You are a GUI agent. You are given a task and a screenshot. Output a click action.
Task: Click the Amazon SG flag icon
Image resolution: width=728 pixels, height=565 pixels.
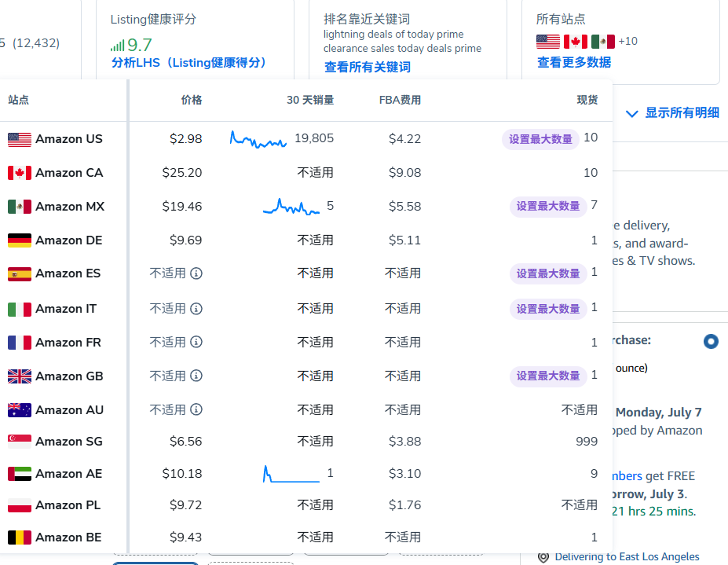coord(20,442)
